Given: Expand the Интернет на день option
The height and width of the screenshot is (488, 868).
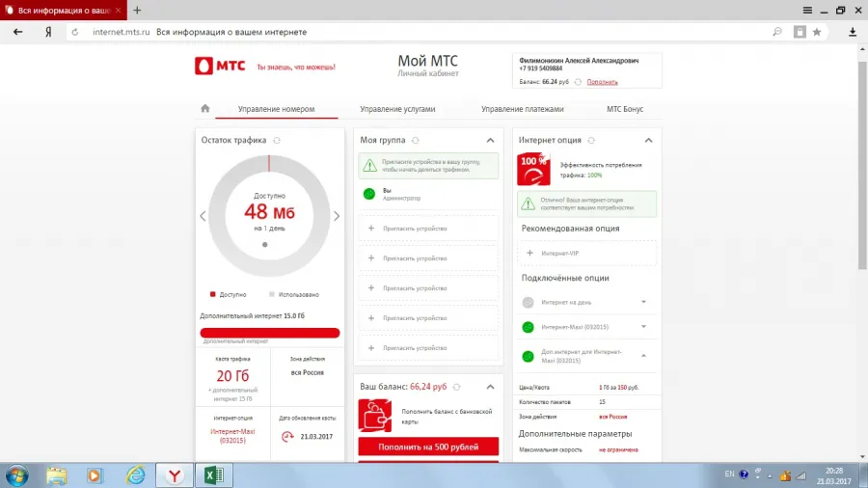Looking at the screenshot, I should [x=644, y=302].
